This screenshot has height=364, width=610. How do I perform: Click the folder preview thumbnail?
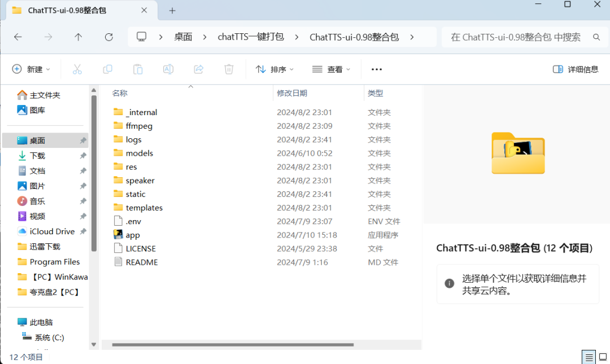pos(518,154)
